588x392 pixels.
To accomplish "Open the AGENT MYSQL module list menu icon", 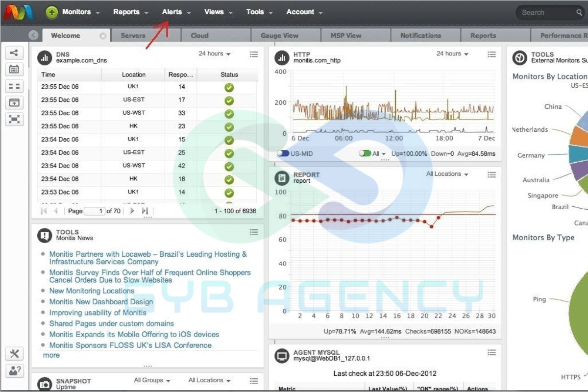I will [491, 352].
